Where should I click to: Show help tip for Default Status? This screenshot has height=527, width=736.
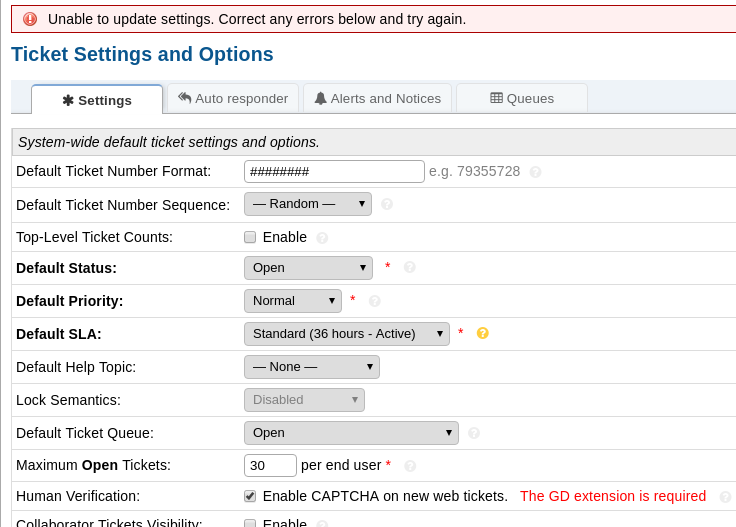(409, 267)
